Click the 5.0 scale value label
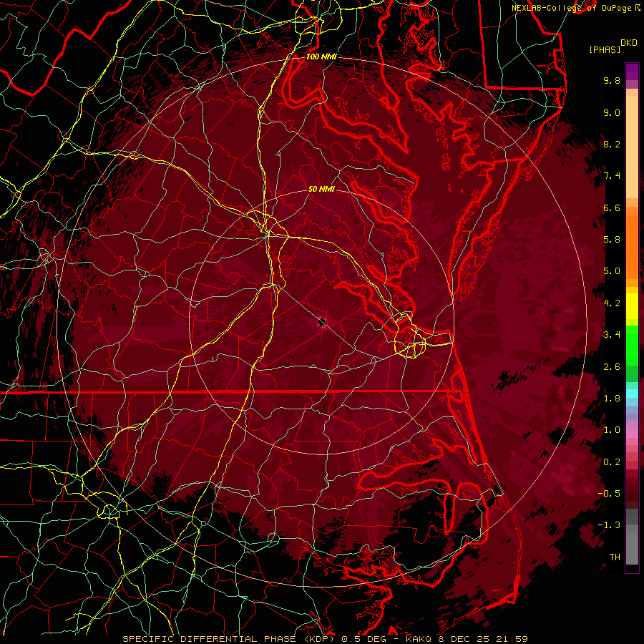Viewport: 644px width, 644px height. 612,271
